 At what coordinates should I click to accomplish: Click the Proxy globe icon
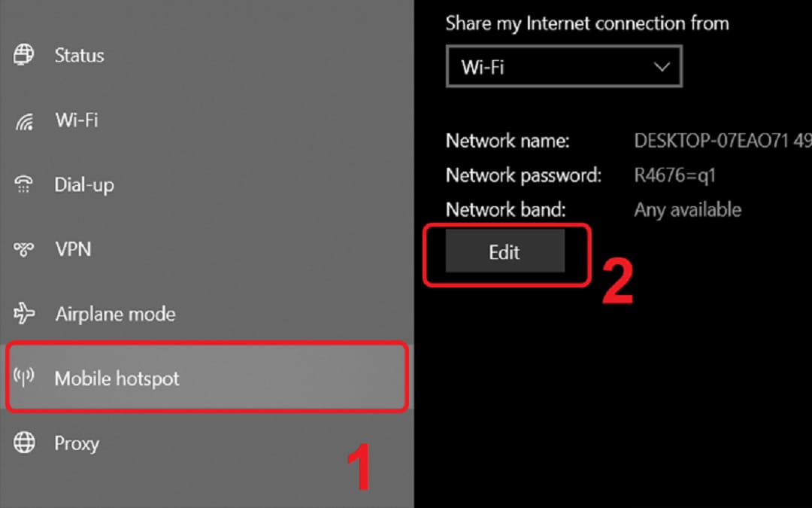pyautogui.click(x=24, y=443)
